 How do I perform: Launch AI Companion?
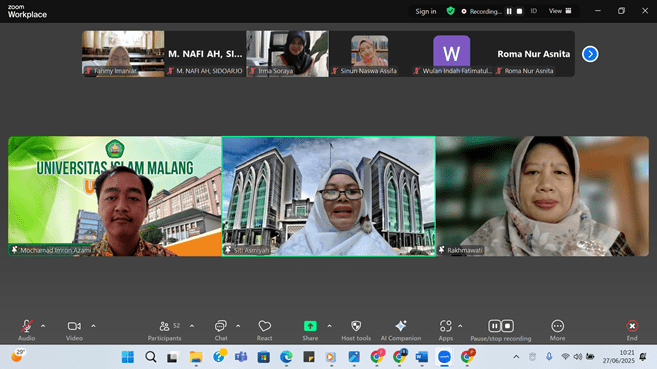coord(401,330)
